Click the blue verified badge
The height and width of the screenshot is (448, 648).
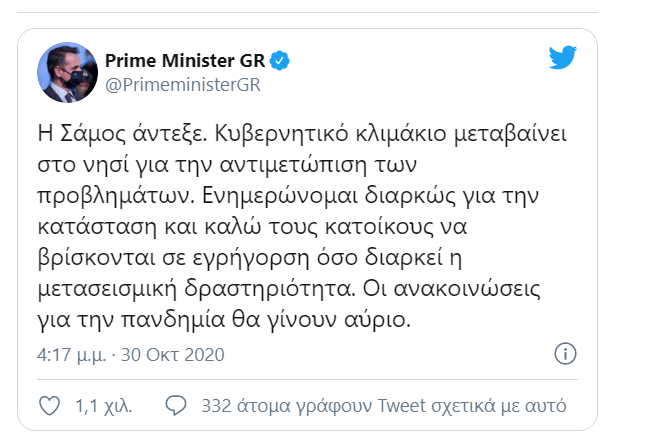(283, 60)
